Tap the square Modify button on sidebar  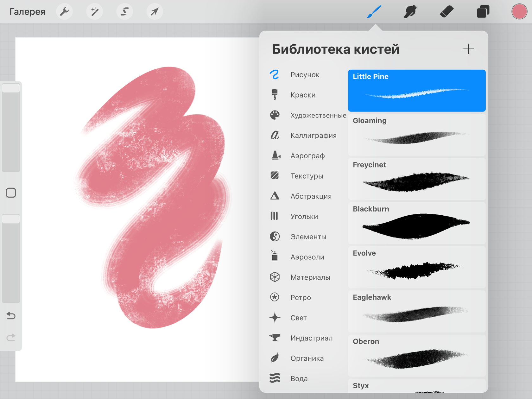11,193
